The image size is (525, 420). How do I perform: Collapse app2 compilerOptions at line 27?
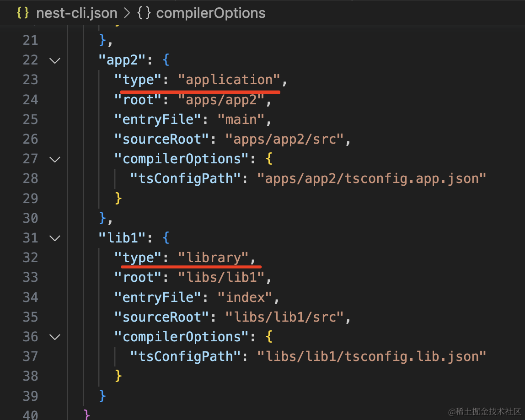click(55, 159)
